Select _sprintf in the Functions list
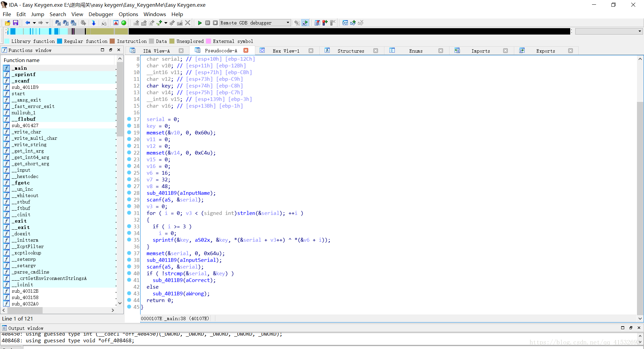 tap(59, 74)
